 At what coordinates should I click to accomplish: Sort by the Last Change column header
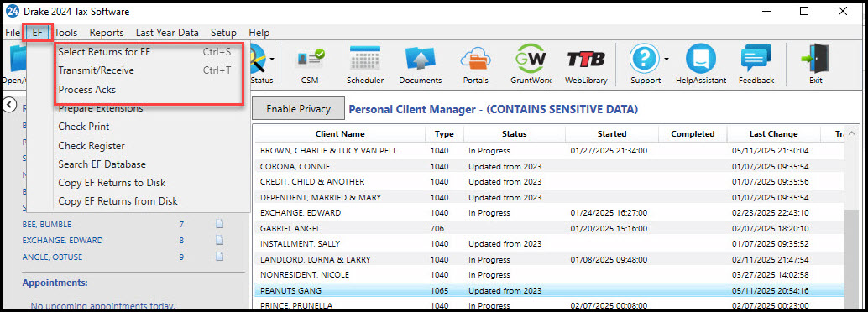tap(773, 134)
